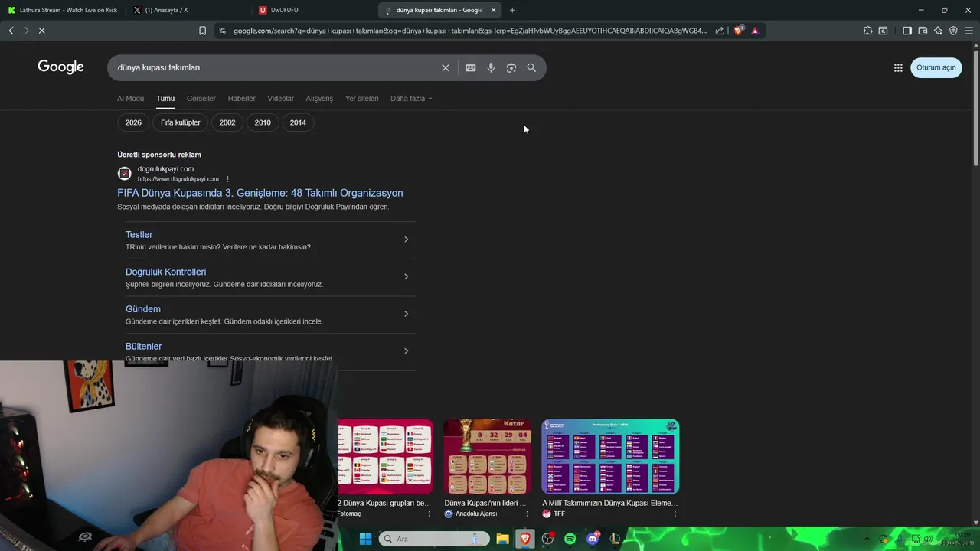The height and width of the screenshot is (551, 980).
Task: Click the page vertical scrollbar
Action: (x=975, y=107)
